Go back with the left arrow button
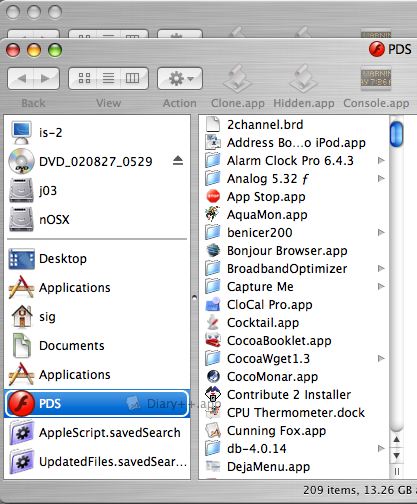Screen dimensions: 417x504 pos(21,79)
